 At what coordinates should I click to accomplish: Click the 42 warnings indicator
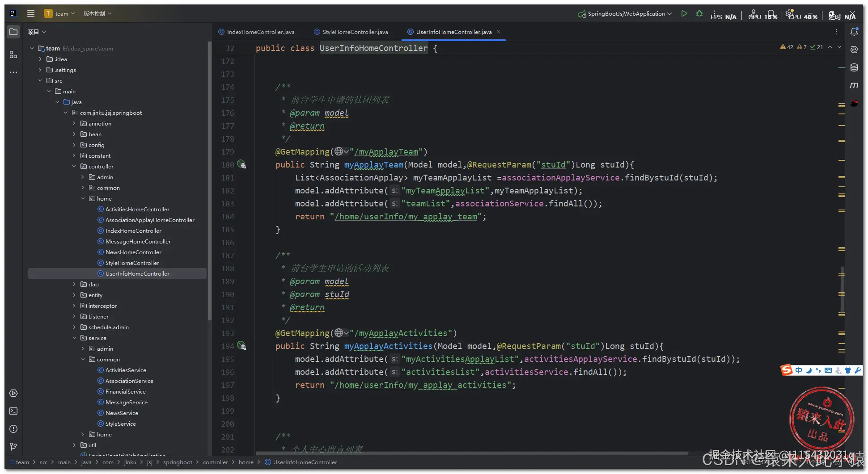[x=787, y=47]
